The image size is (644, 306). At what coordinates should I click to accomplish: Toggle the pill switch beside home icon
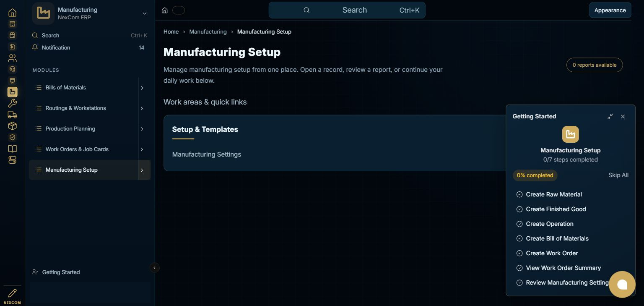(x=179, y=10)
